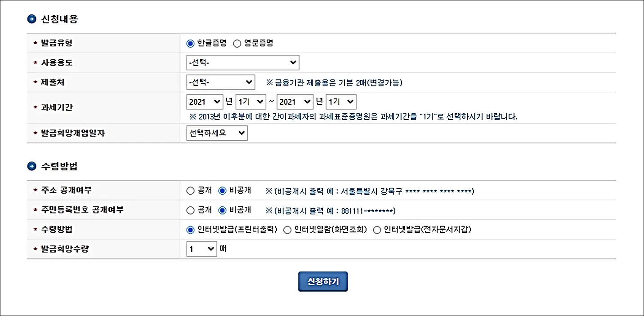Viewport: 644px width, 316px height.
Task: Open the 발급희망수량 quantity dropdown
Action: tap(201, 249)
